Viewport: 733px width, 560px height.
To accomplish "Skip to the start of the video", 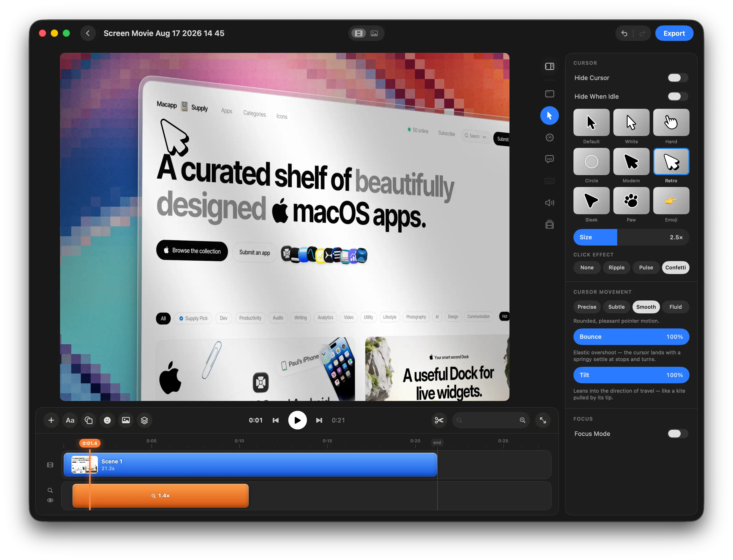I will (276, 420).
